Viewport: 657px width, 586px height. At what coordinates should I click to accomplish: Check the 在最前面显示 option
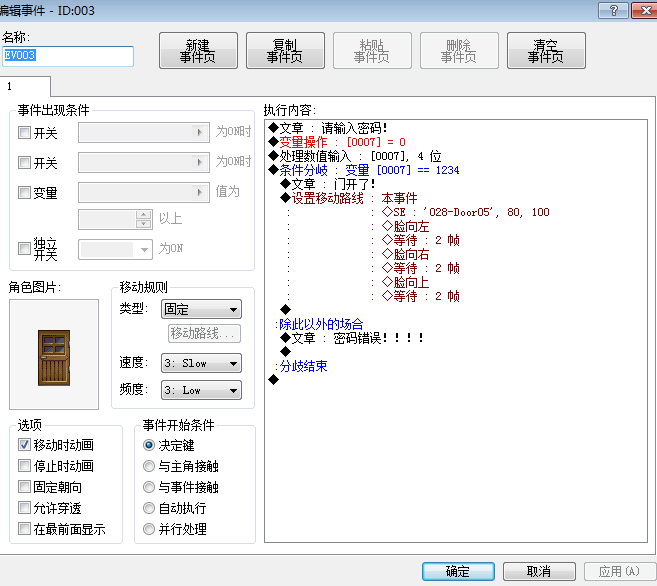[x=24, y=529]
